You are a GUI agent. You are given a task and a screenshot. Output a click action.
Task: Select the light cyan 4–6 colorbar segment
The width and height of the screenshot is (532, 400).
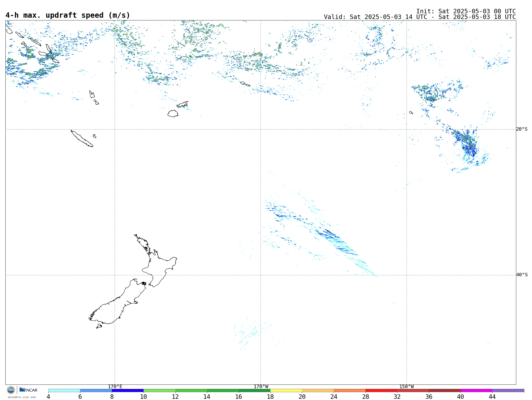(x=64, y=391)
